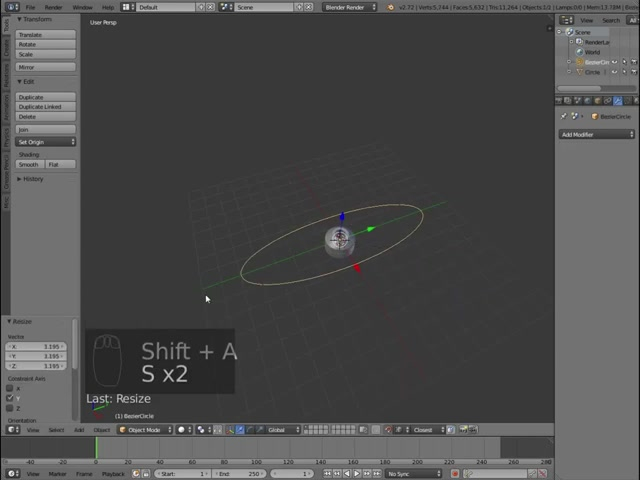Enable the Y constraint axis checkbox
Image resolution: width=640 pixels, height=480 pixels.
coord(11,398)
